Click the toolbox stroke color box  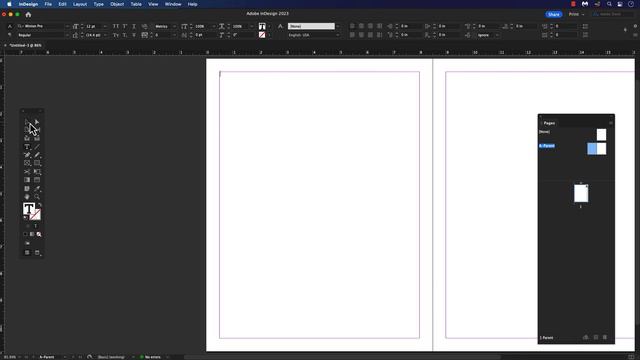[36, 215]
